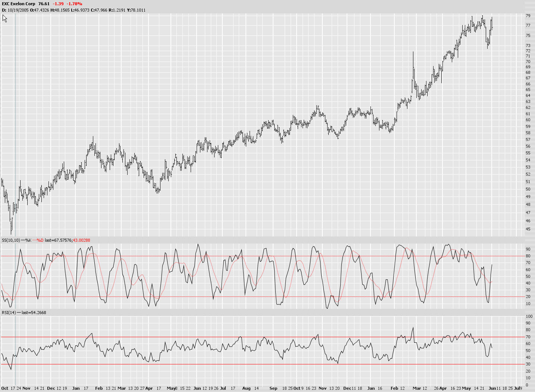Click the red stochastic value 43.00288
535x392 pixels.
click(x=81, y=240)
